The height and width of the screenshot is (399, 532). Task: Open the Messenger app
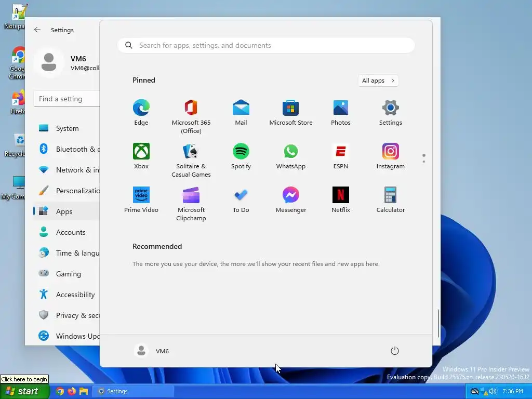(x=291, y=200)
